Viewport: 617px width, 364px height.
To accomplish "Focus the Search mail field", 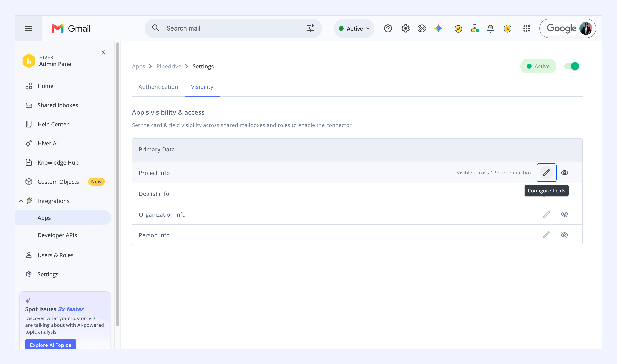I will point(233,29).
